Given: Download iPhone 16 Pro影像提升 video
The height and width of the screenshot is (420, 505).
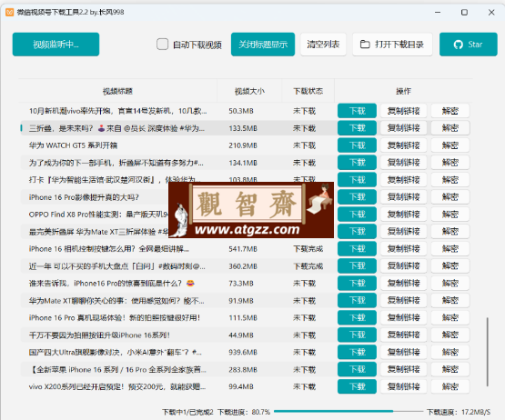Looking at the screenshot, I should 357,197.
